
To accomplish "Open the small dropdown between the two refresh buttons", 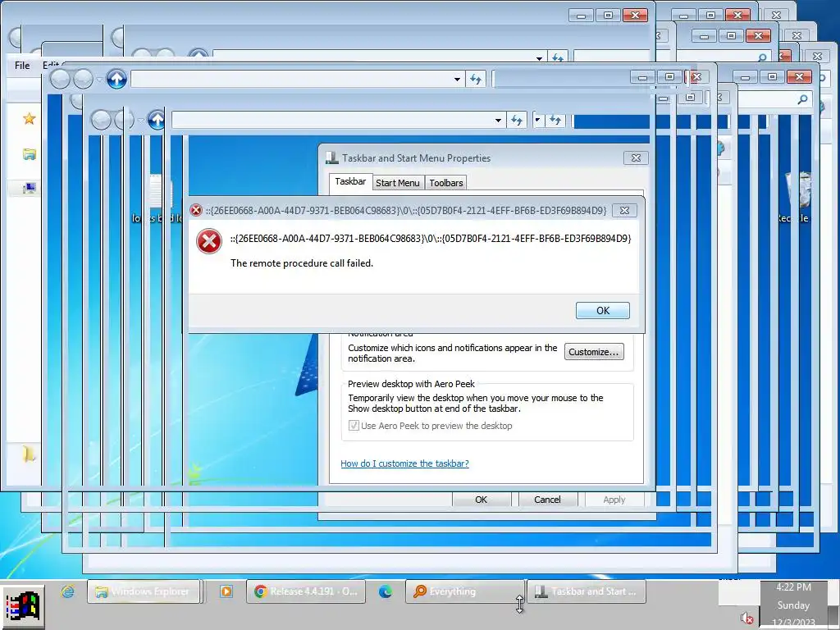I will point(537,120).
